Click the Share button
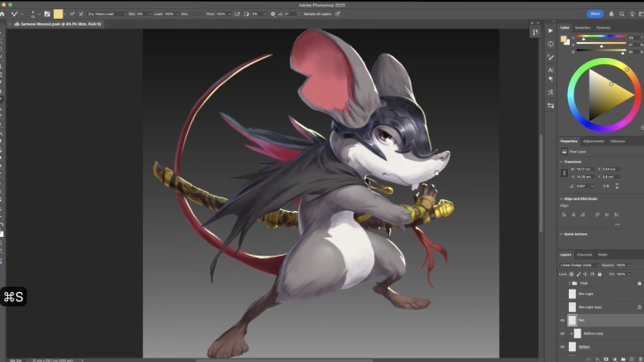Image resolution: width=644 pixels, height=362 pixels. (x=595, y=14)
